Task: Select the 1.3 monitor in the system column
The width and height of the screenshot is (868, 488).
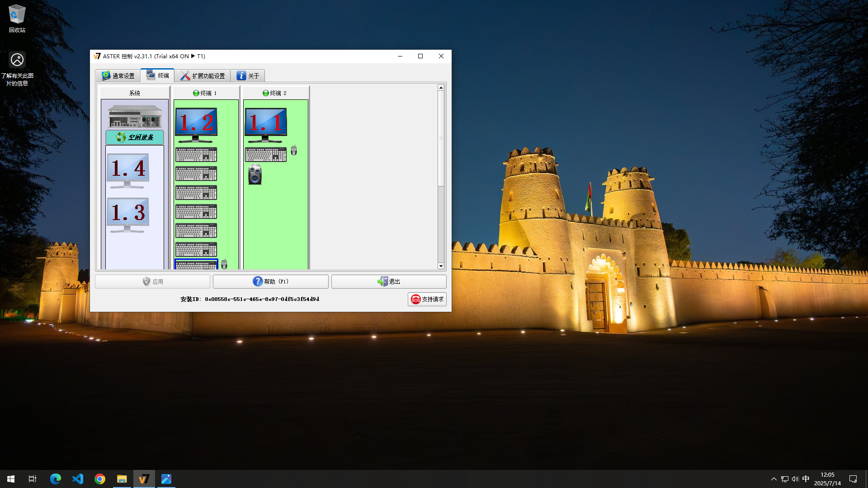Action: [128, 215]
